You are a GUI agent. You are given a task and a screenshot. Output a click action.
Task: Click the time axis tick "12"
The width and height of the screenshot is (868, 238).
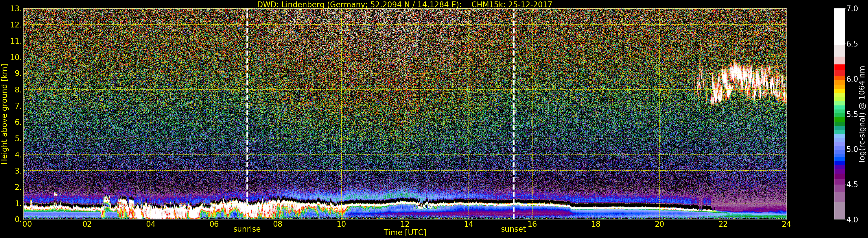pos(405,224)
